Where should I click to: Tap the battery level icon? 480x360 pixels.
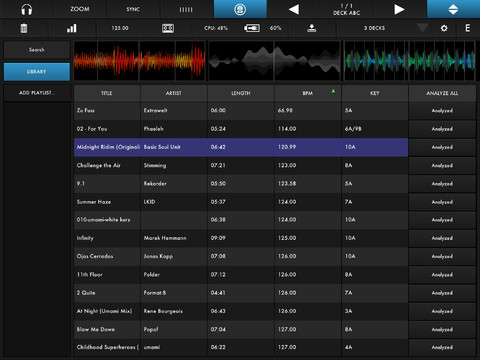click(252, 28)
